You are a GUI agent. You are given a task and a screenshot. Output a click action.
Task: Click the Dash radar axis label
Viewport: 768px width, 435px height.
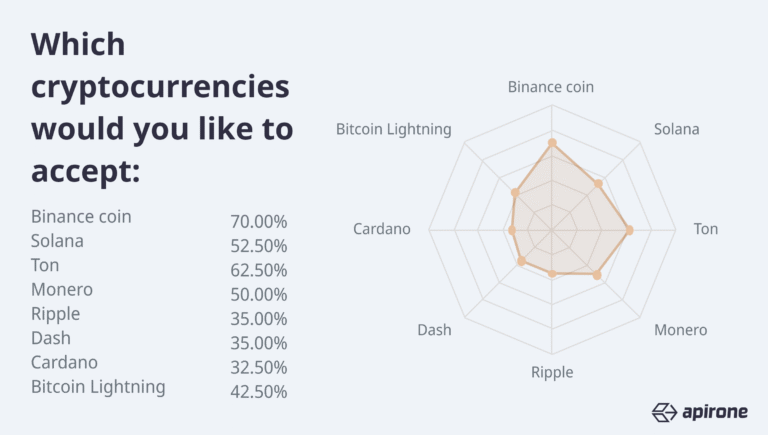tap(434, 330)
